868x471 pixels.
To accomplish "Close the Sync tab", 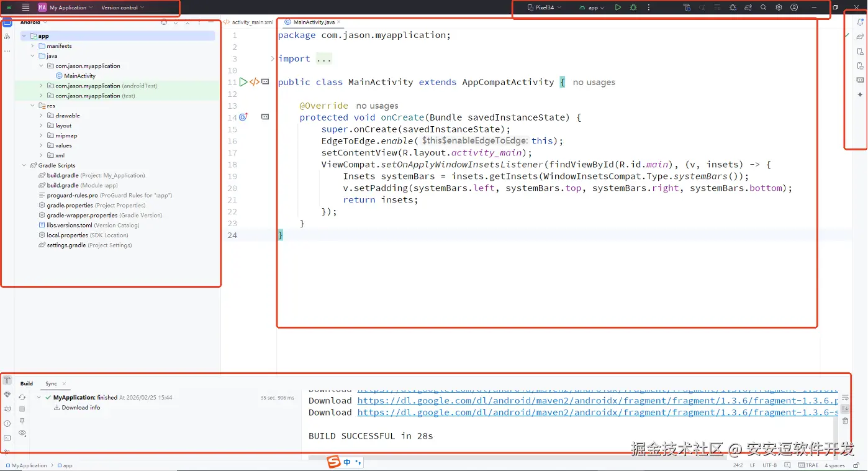I will [64, 384].
